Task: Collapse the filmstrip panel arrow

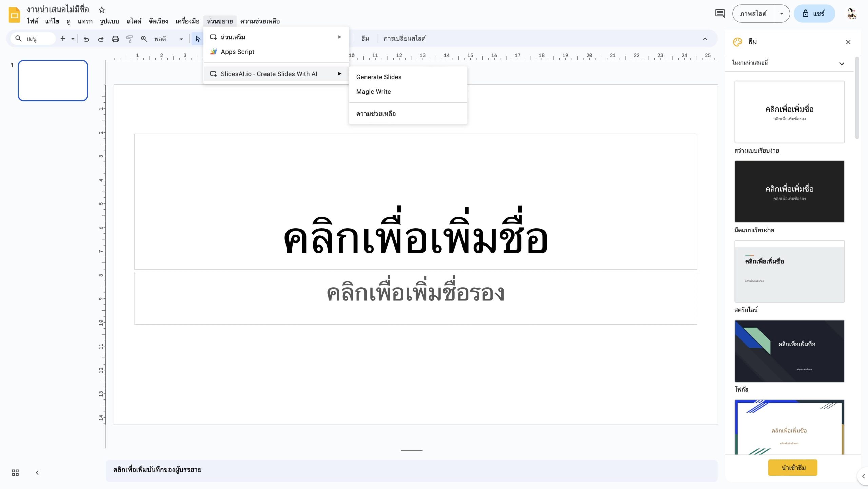Action: 37,472
